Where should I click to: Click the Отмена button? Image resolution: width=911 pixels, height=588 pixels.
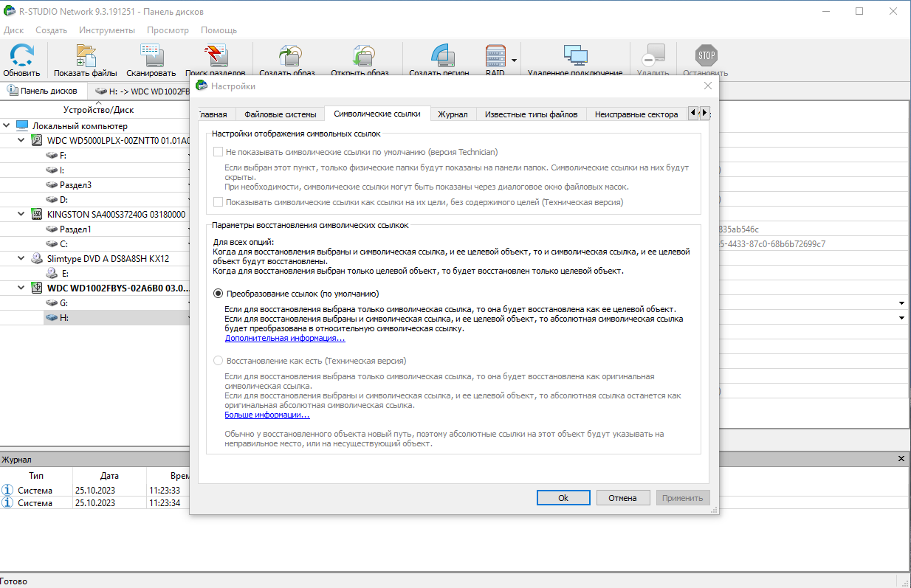tap(623, 498)
